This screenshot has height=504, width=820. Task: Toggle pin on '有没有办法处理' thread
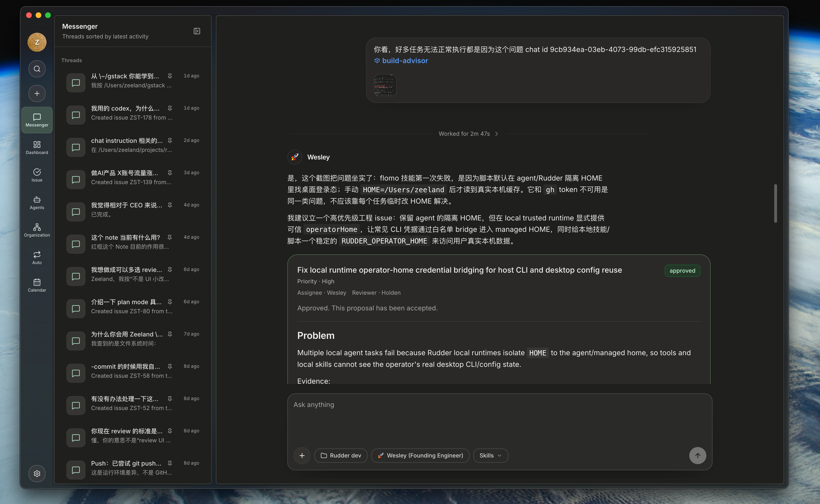[170, 399]
